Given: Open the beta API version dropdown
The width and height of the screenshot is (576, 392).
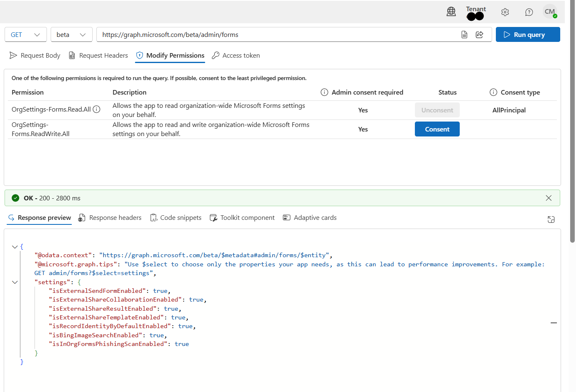Looking at the screenshot, I should click(71, 34).
